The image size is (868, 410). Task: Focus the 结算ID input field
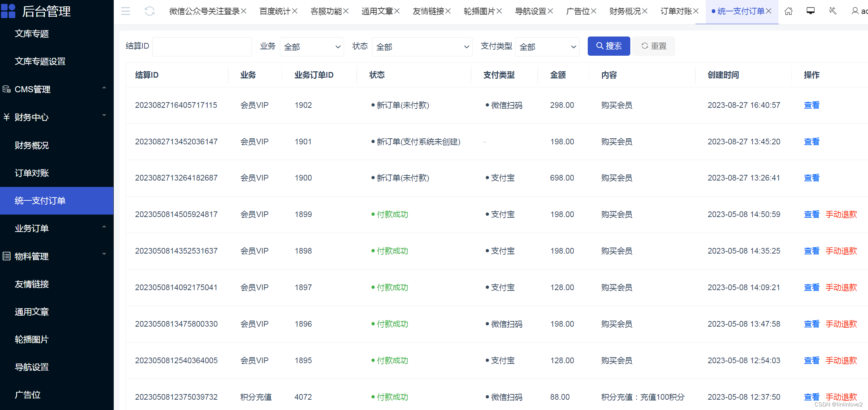[202, 47]
